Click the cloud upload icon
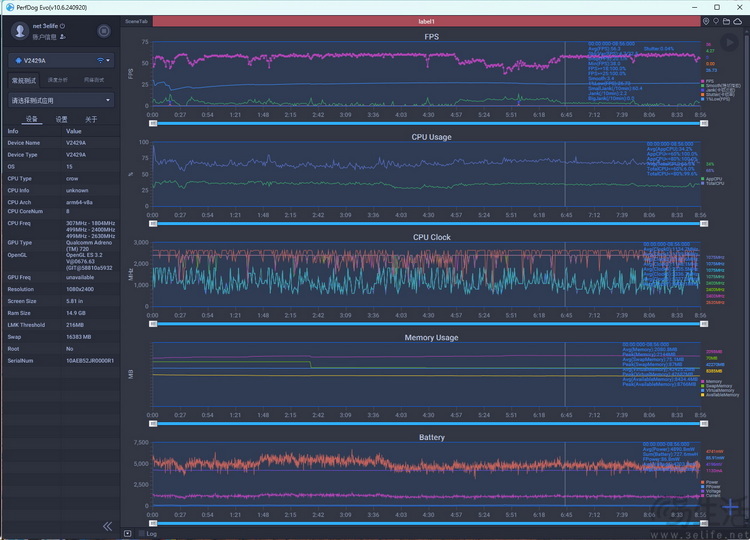 738,22
